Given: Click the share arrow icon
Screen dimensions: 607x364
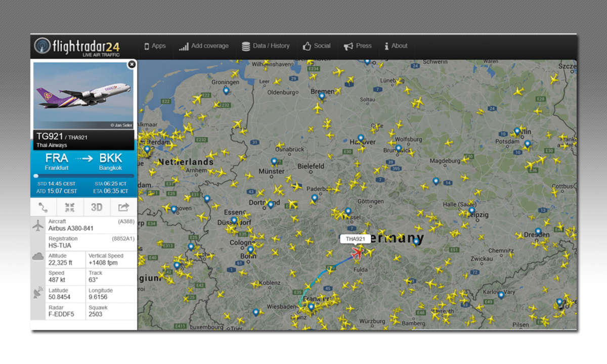Looking at the screenshot, I should (123, 207).
